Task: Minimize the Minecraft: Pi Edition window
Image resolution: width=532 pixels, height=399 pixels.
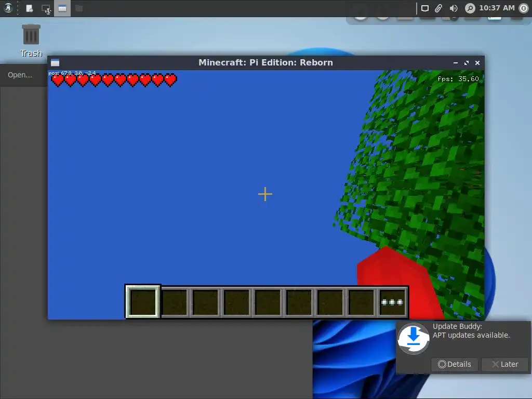Action: (x=456, y=63)
